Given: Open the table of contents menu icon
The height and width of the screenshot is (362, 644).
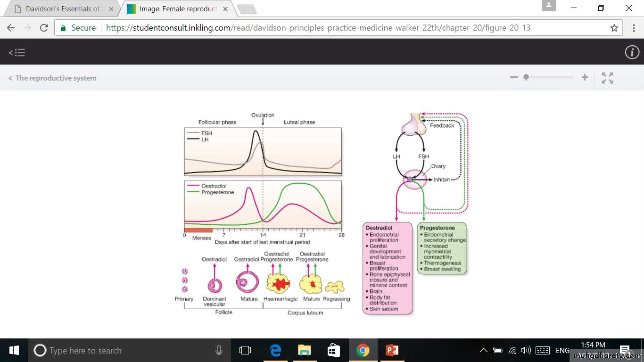Looking at the screenshot, I should click(x=17, y=53).
